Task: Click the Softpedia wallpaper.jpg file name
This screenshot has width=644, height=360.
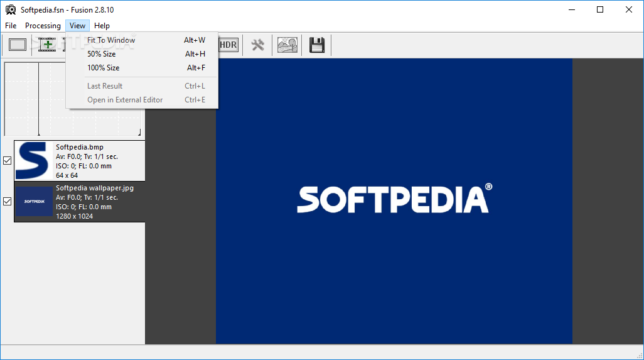Action: 95,188
